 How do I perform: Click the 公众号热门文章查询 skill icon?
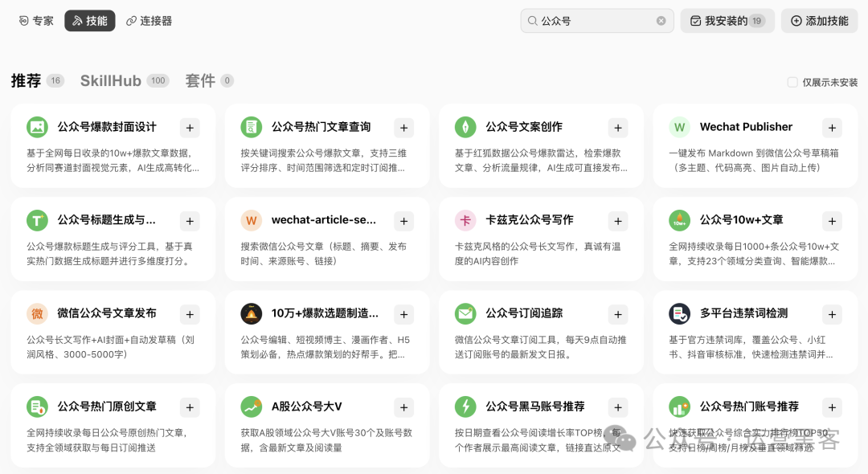pos(252,127)
